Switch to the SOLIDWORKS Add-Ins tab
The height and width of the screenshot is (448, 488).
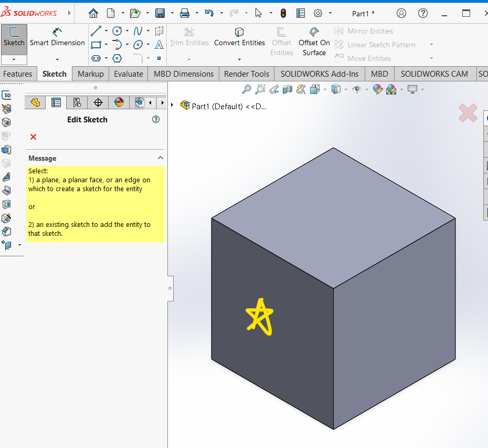tap(320, 74)
